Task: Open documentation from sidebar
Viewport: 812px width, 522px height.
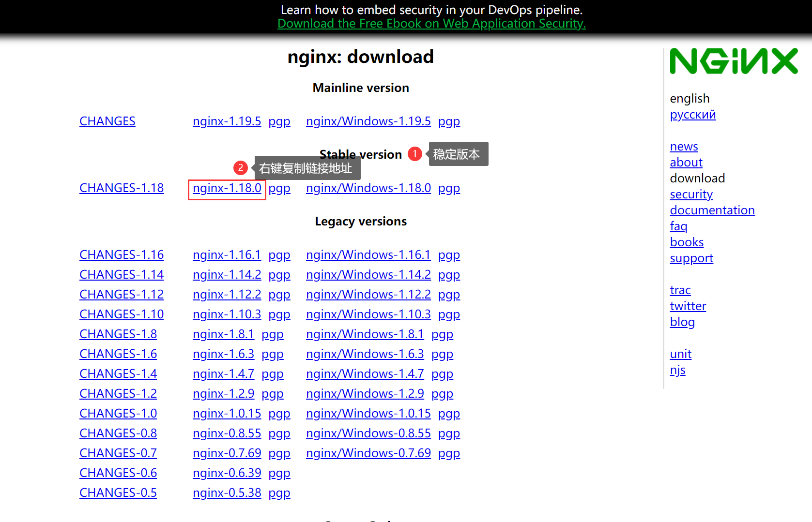Action: coord(712,210)
